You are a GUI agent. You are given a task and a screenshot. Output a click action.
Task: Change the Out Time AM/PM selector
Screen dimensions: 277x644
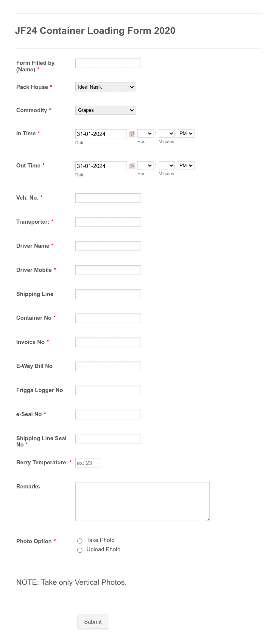click(186, 166)
